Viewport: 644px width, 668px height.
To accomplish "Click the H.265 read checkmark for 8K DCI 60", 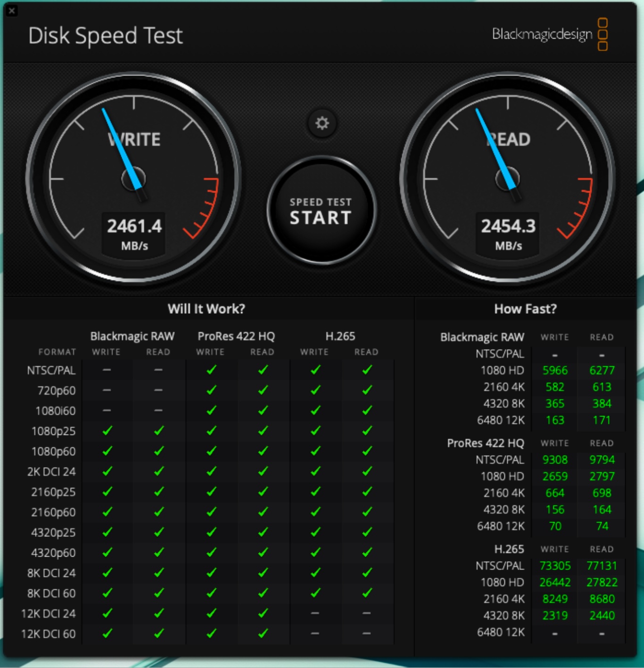I will (x=367, y=593).
